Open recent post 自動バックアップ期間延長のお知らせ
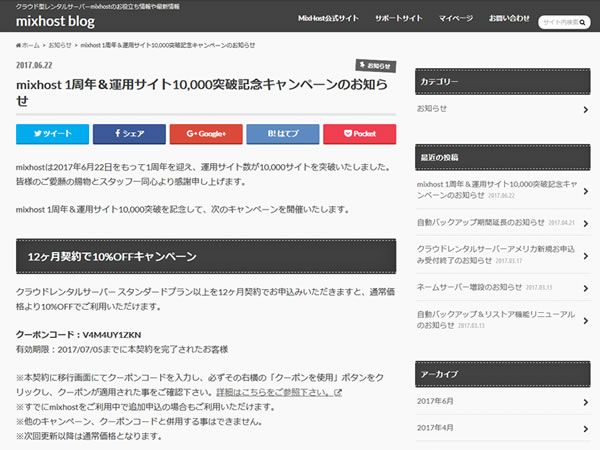 click(481, 222)
